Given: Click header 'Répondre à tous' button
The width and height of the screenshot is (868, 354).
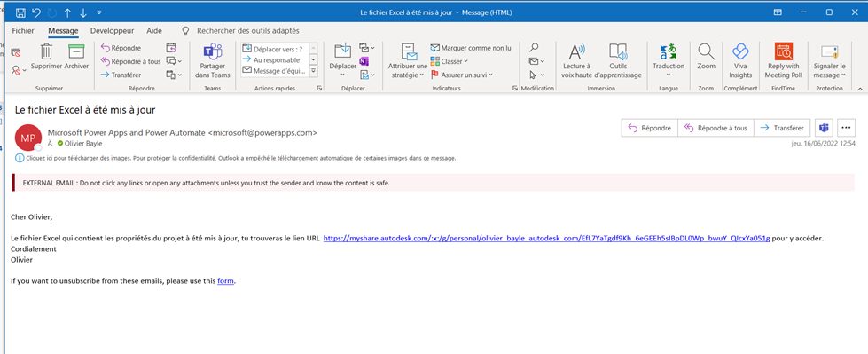Looking at the screenshot, I should [716, 128].
